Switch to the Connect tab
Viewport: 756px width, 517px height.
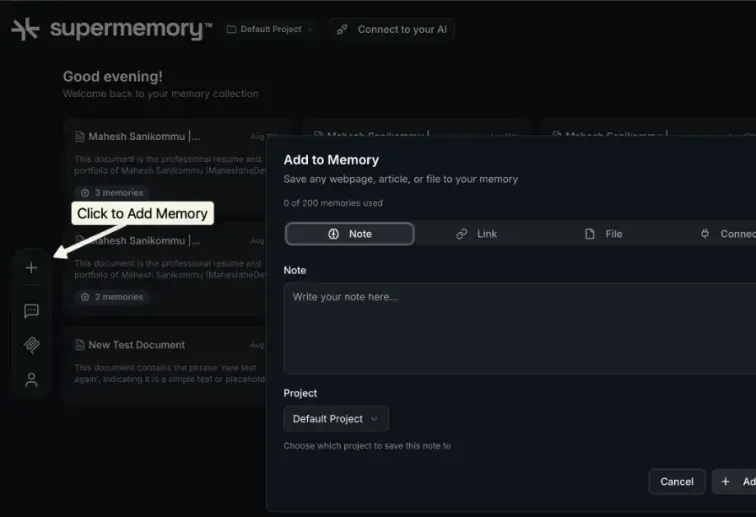click(726, 234)
